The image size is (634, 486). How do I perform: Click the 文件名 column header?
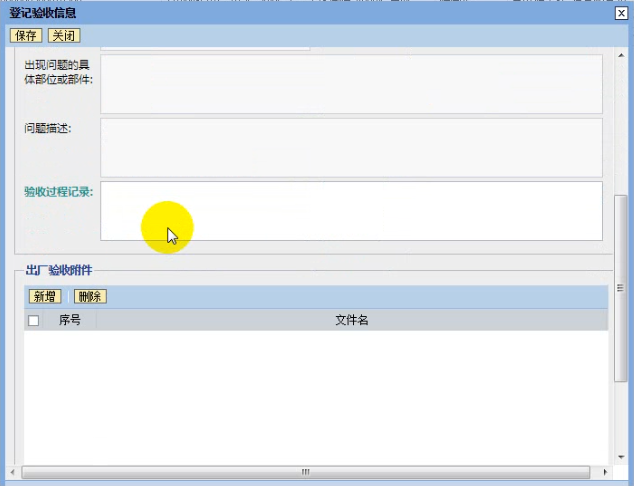tap(352, 320)
